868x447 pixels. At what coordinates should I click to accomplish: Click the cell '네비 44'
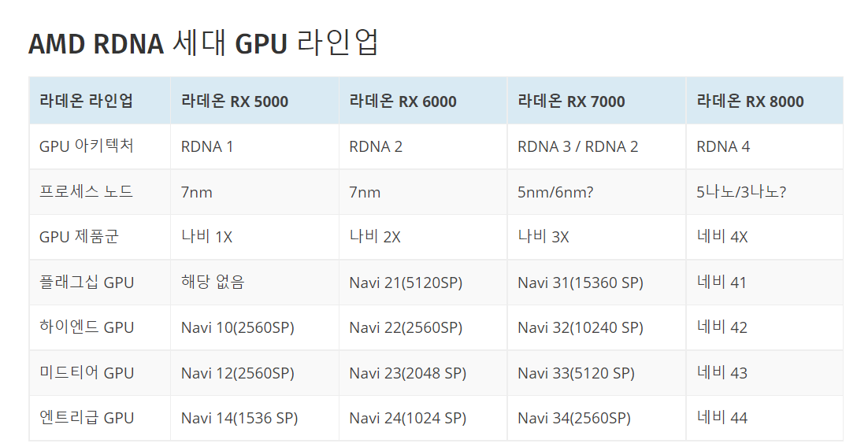coord(765,418)
